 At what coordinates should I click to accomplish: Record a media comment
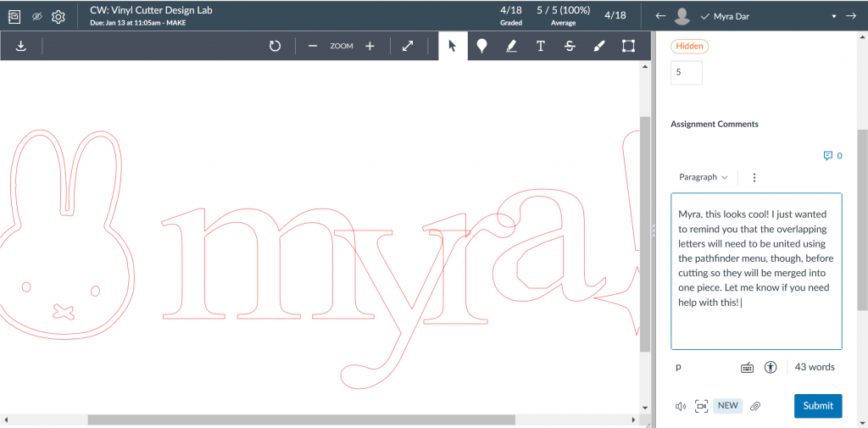pos(702,406)
